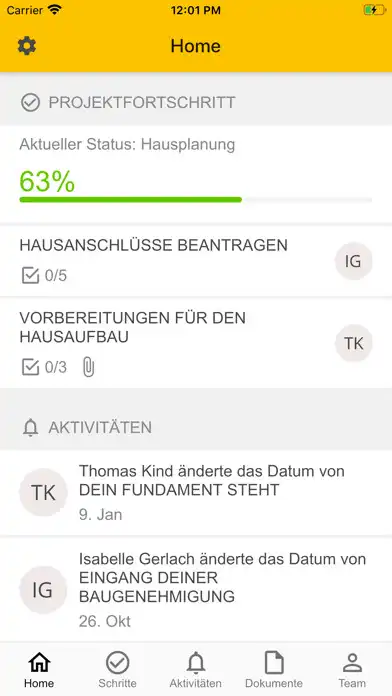
Task: Open EINGANG DEINER BAUGENEHMIGUNG activity entry
Action: click(196, 589)
